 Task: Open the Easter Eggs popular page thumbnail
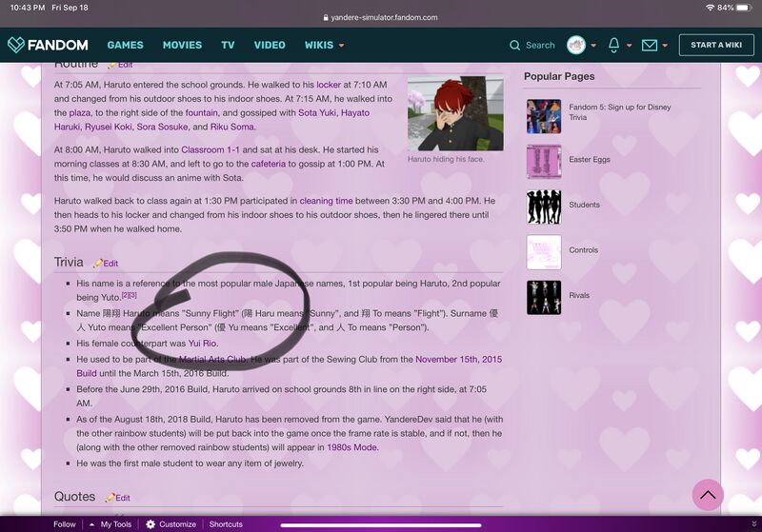click(544, 162)
